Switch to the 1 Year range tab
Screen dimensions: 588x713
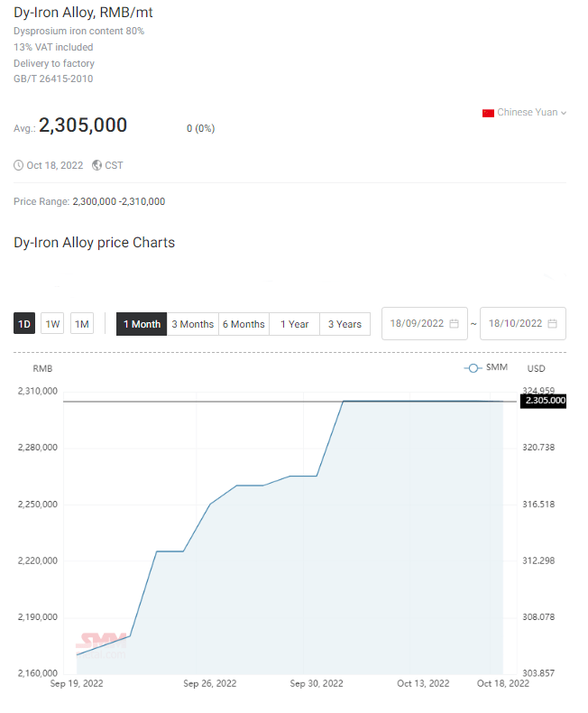(x=295, y=324)
